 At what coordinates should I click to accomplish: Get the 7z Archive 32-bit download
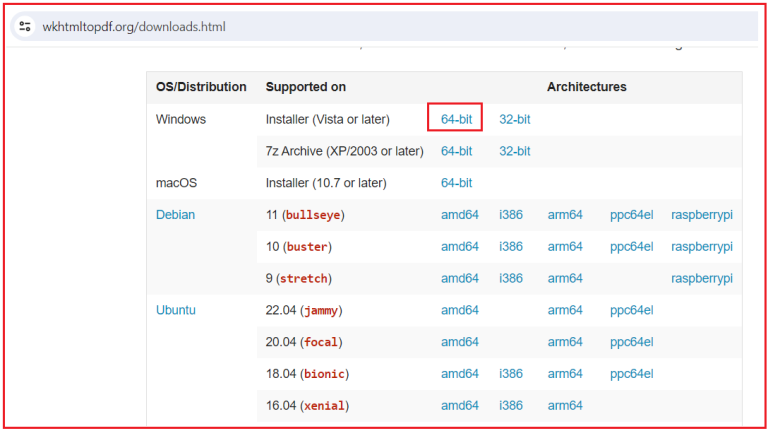pos(514,151)
